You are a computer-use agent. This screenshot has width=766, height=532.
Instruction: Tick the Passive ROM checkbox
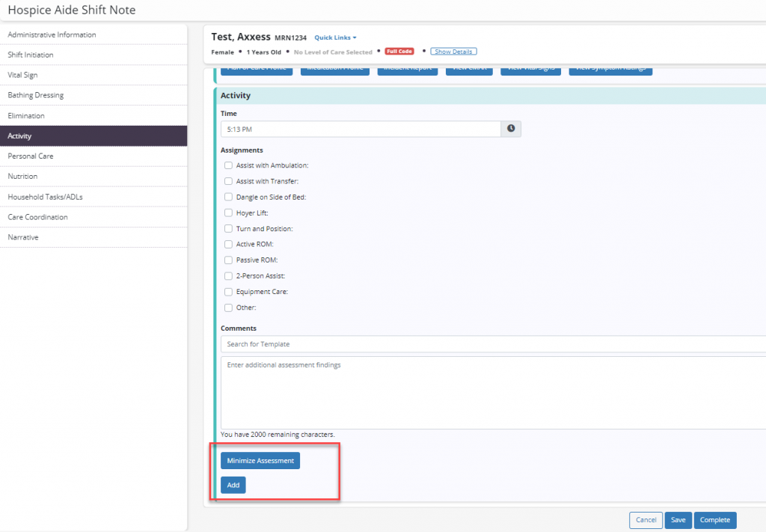pos(229,260)
